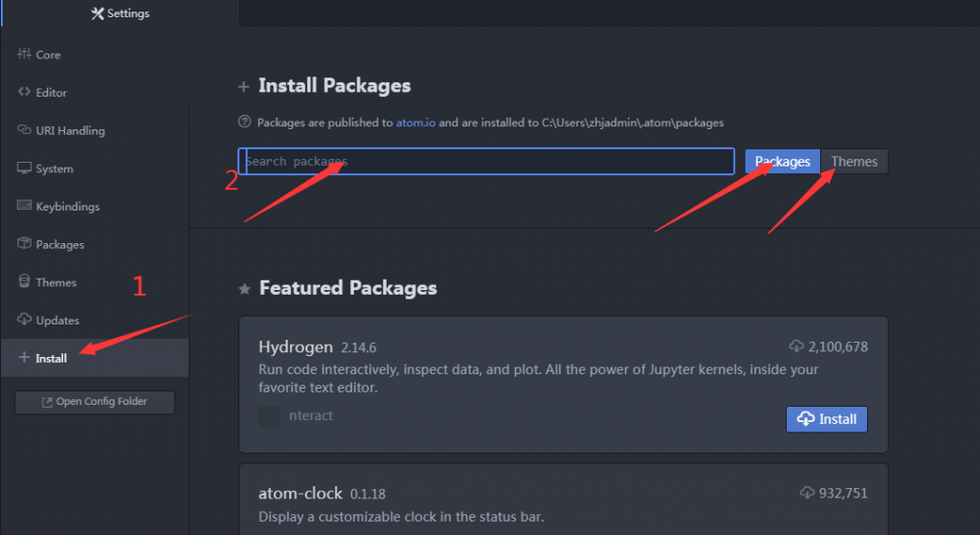
Task: Open Config Folder button
Action: (95, 402)
